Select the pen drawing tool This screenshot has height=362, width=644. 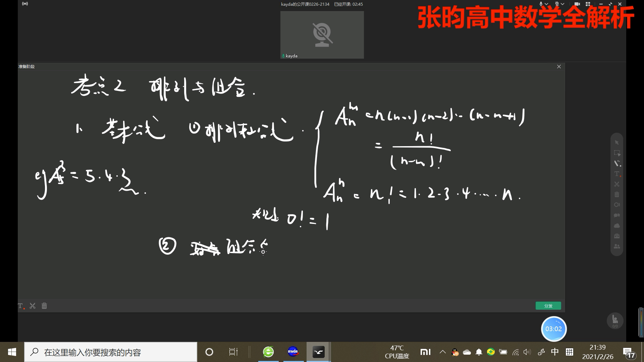[617, 164]
